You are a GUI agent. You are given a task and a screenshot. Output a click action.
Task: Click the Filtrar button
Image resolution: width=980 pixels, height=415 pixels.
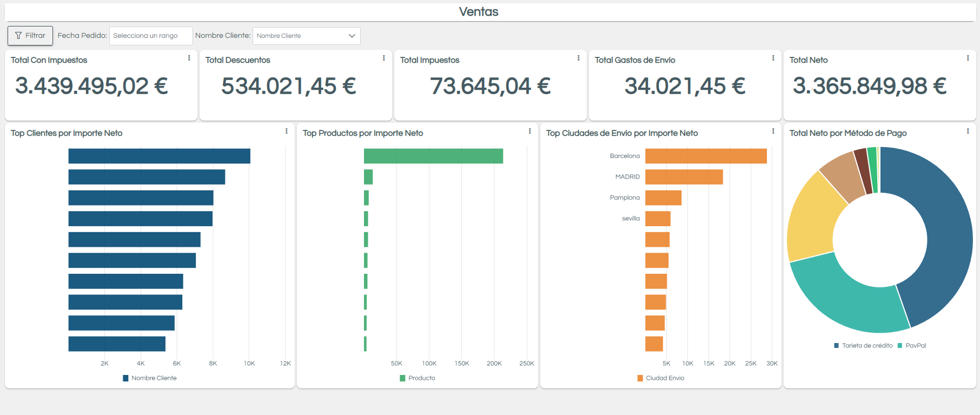30,36
